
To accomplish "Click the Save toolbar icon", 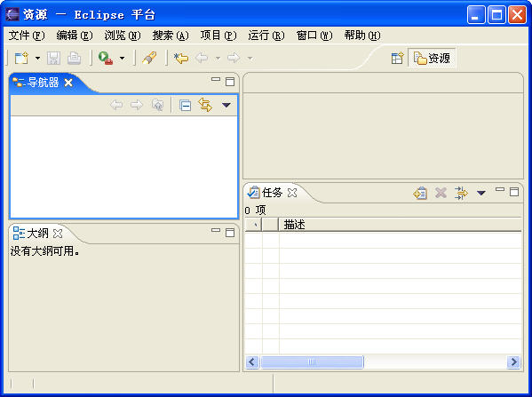I will (x=53, y=59).
